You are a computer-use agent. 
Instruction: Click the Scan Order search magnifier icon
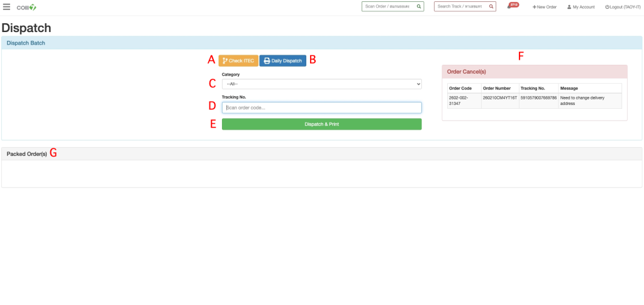[419, 6]
